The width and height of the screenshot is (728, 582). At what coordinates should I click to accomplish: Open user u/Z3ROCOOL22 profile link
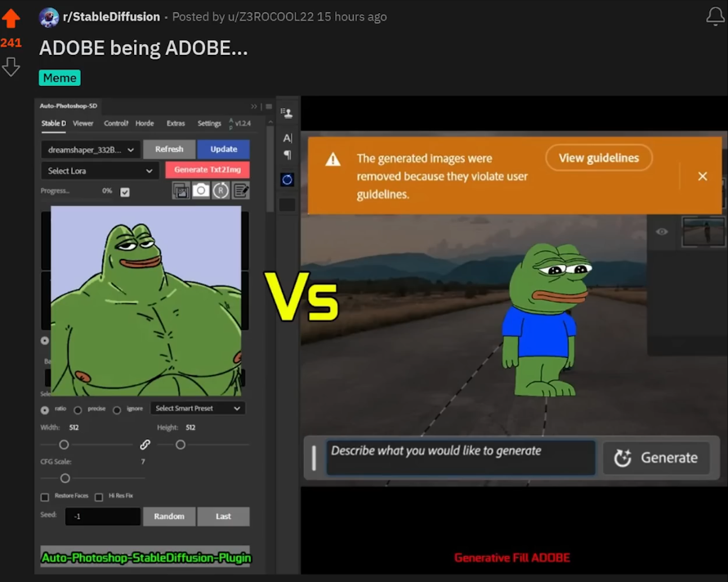pyautogui.click(x=270, y=16)
